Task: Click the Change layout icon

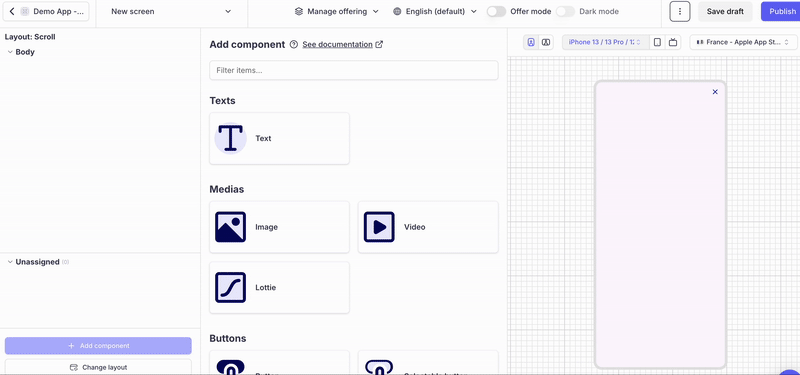Action: coord(74,367)
